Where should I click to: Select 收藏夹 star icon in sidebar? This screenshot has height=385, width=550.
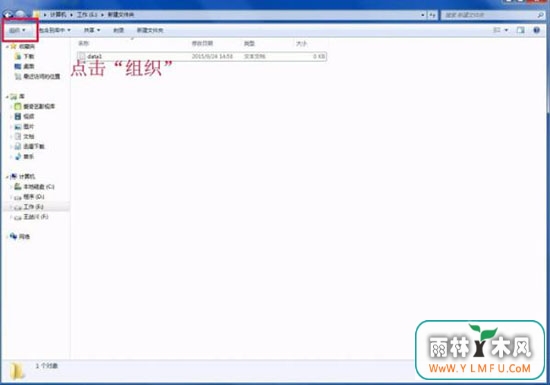13,46
